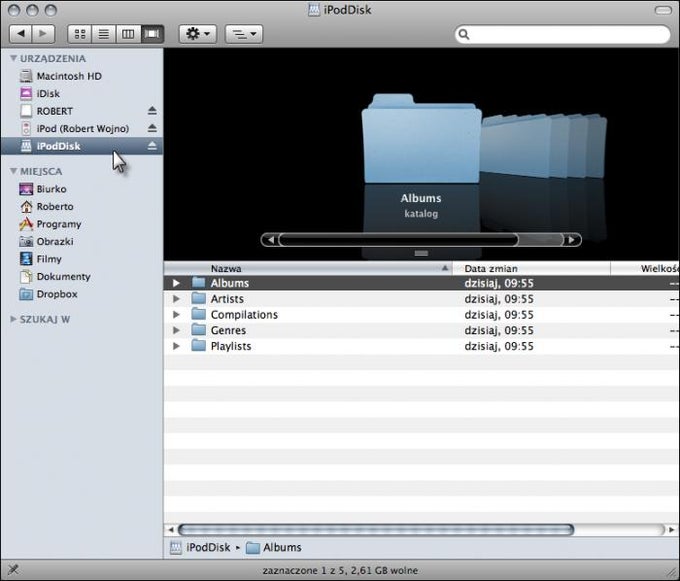Select the Genres folder row
The image size is (680, 581).
coord(422,330)
